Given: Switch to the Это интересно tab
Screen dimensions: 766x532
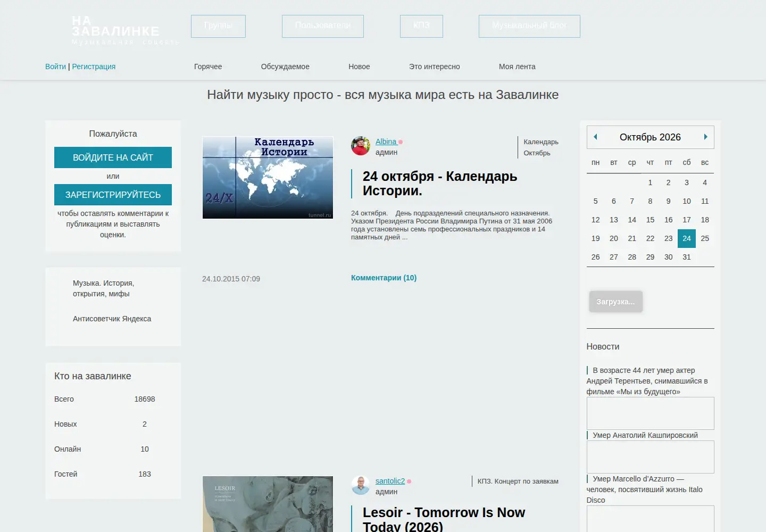Looking at the screenshot, I should click(x=435, y=66).
